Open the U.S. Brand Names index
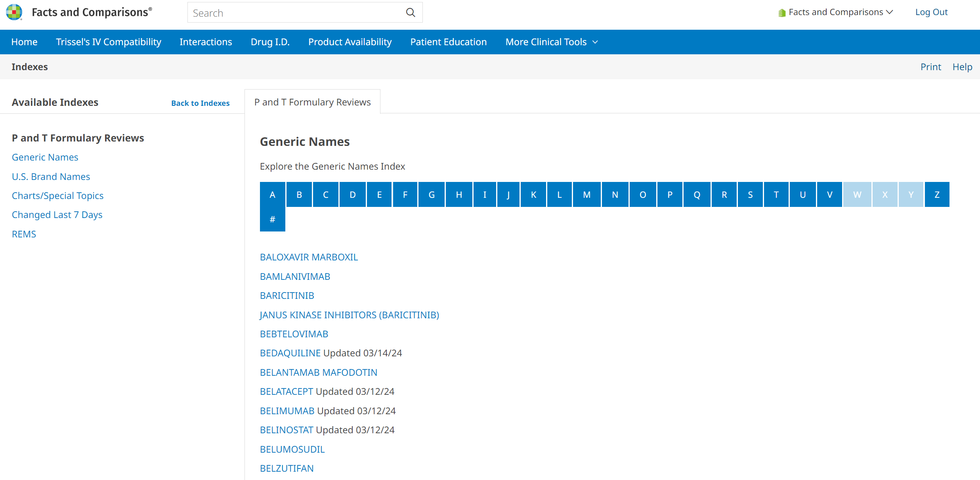This screenshot has height=480, width=980. point(51,176)
